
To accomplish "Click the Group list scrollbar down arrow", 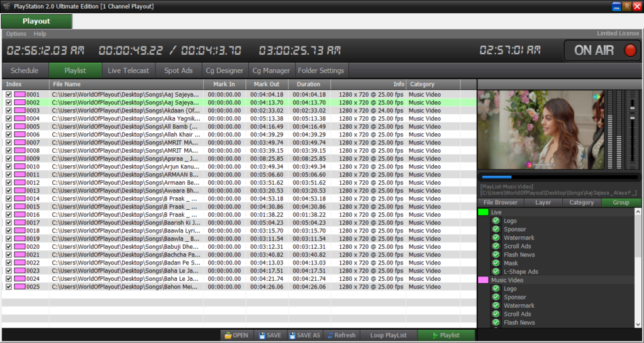I will tap(638, 324).
